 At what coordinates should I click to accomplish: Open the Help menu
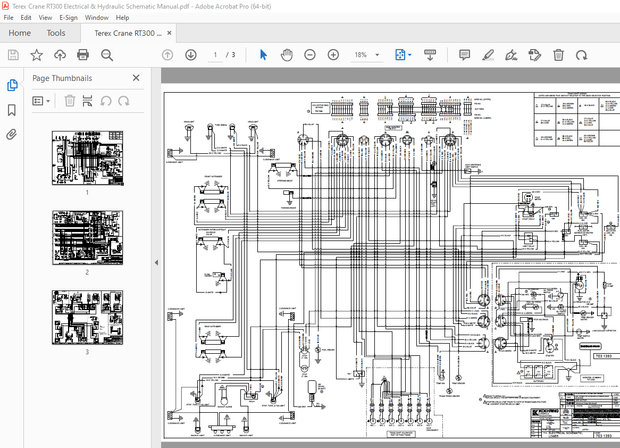[x=122, y=18]
